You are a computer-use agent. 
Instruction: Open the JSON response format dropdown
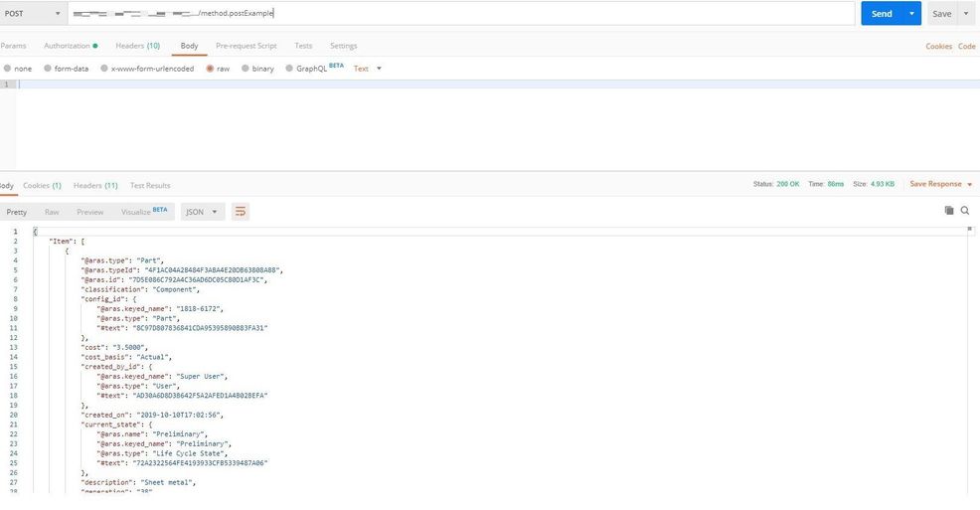click(x=202, y=212)
